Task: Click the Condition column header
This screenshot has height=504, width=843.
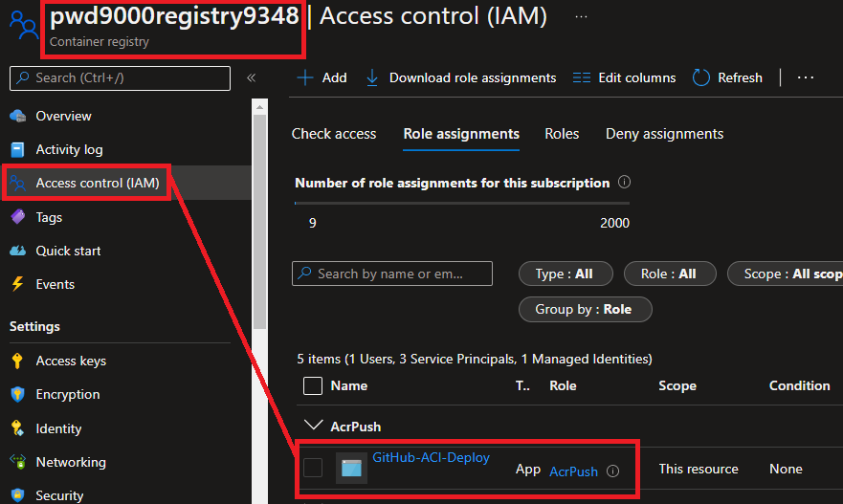Action: (x=799, y=385)
